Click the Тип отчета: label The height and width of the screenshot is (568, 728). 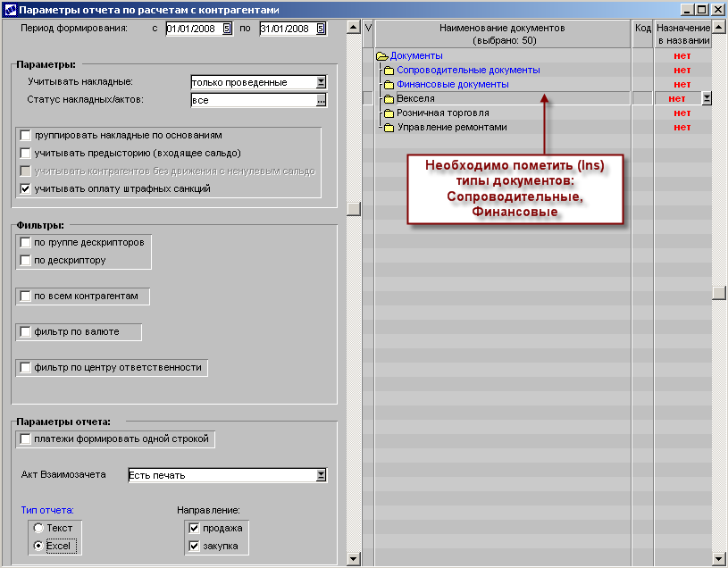tap(47, 511)
